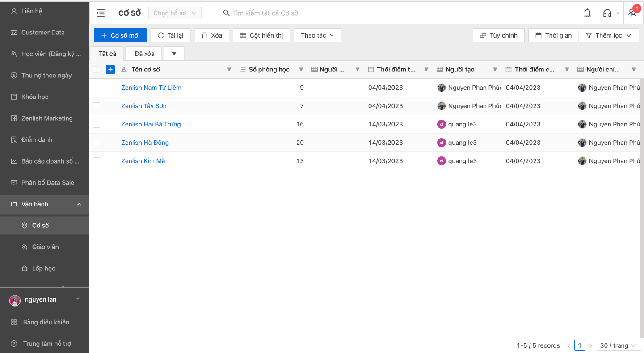644x353 pixels.
Task: Open Giáo viên in the sidebar
Action: 45,247
